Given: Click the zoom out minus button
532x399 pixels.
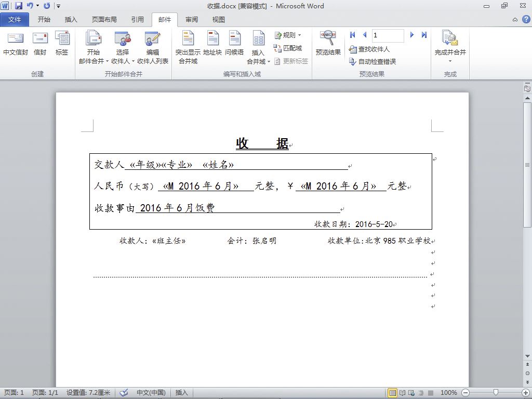Looking at the screenshot, I should tap(465, 393).
